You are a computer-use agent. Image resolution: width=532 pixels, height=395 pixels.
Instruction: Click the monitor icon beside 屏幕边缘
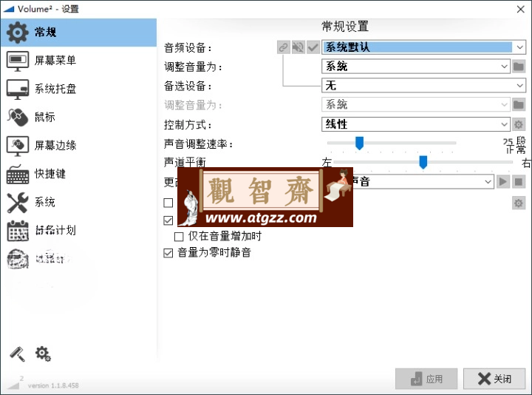[18, 146]
